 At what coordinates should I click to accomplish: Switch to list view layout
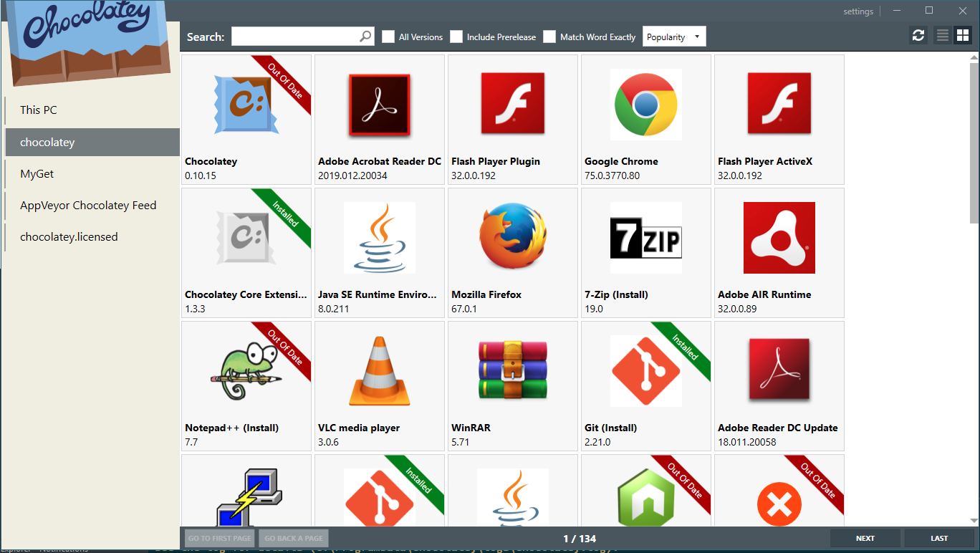click(943, 35)
